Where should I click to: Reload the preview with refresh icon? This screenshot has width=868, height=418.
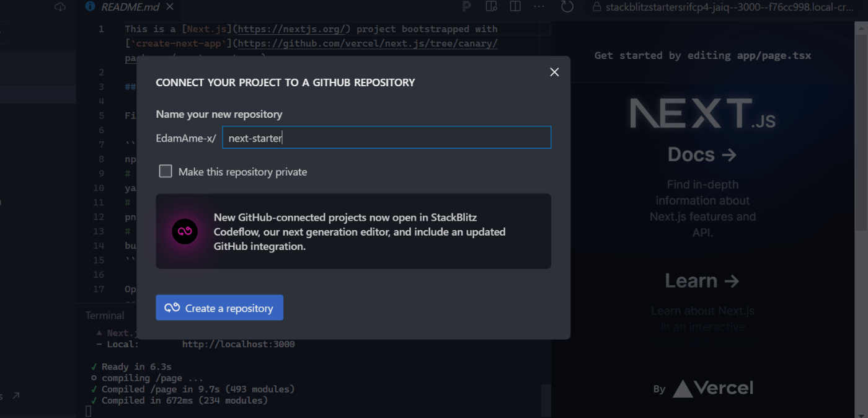coord(567,6)
